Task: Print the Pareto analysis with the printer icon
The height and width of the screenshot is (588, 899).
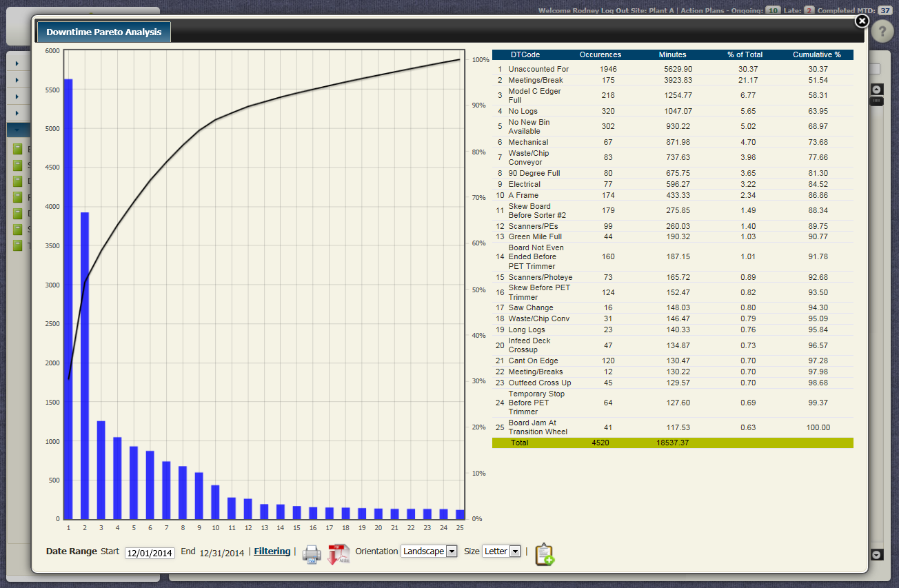Action: coord(312,554)
